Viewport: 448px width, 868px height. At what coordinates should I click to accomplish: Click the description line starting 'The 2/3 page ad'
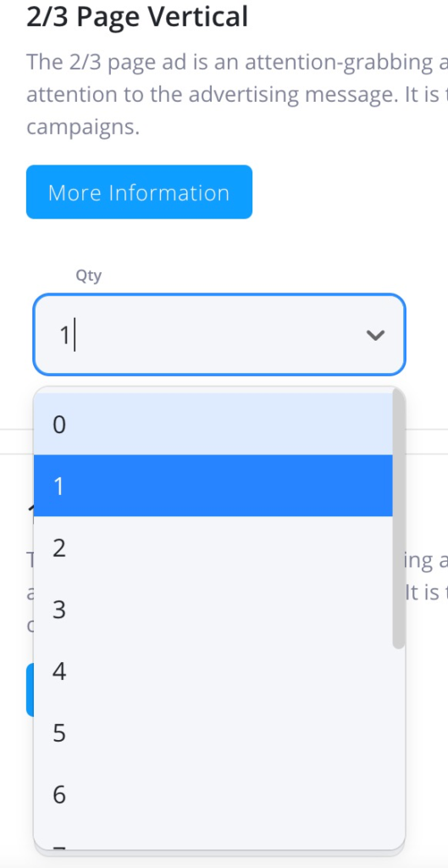[237, 63]
